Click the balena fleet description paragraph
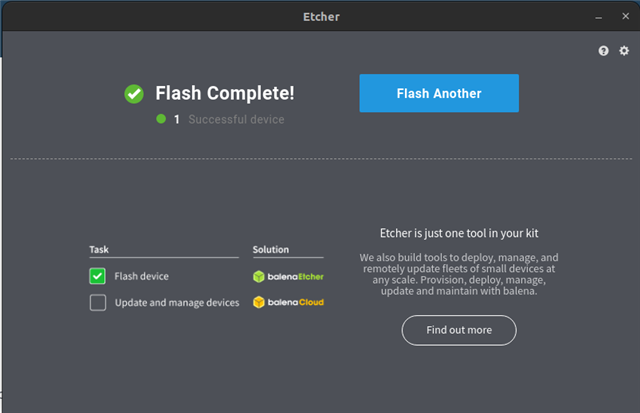 click(459, 274)
